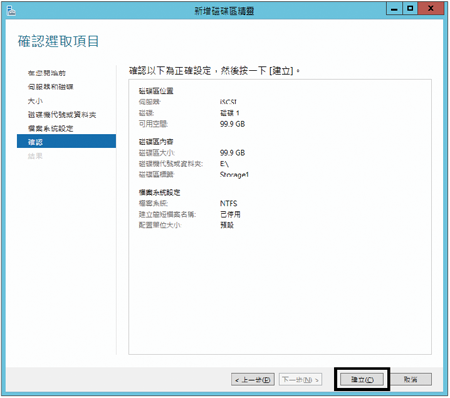Click the E:\ drive letter value

(224, 164)
